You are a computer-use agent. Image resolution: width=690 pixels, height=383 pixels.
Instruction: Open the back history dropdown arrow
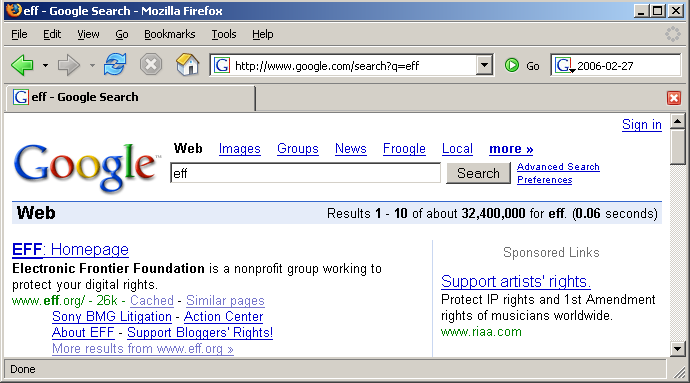(45, 66)
